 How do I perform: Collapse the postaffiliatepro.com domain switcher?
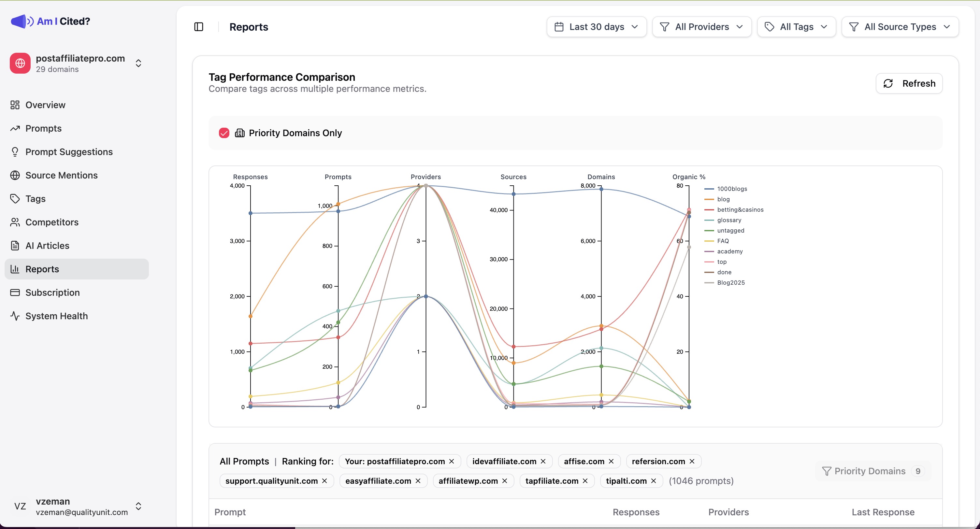pos(138,63)
